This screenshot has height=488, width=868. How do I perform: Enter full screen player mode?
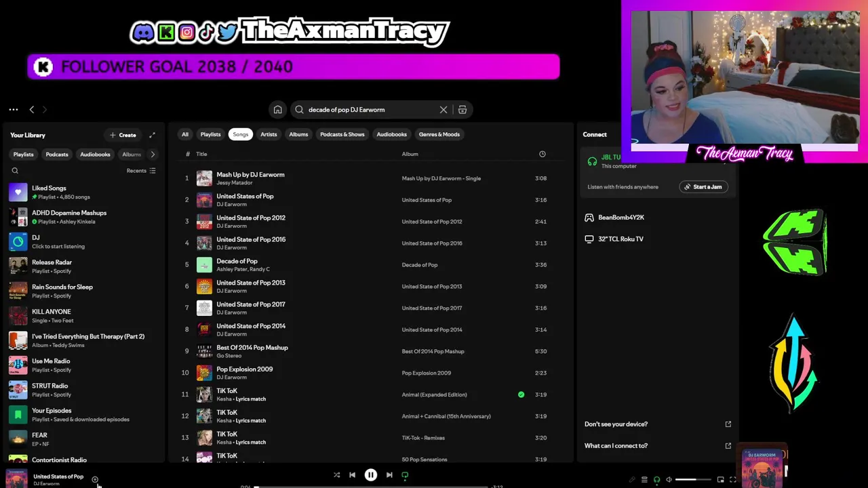tap(733, 480)
